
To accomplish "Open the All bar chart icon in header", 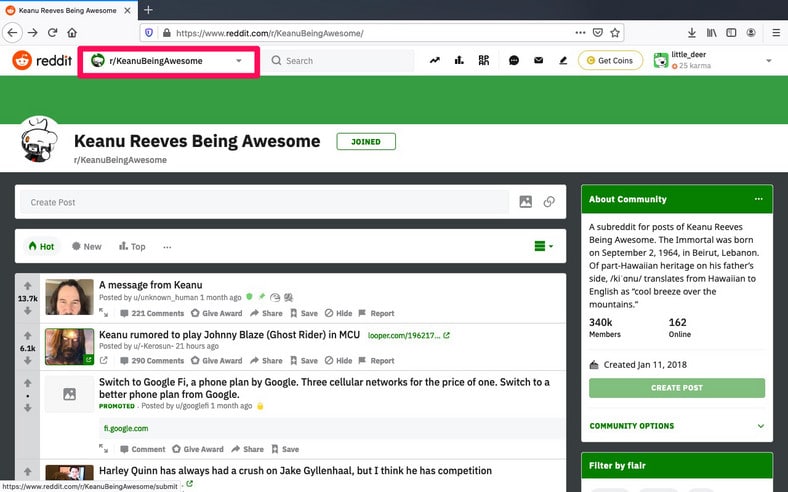I will 459,61.
